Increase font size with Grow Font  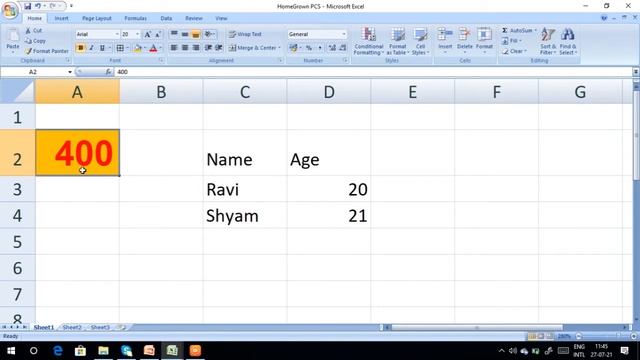(148, 34)
